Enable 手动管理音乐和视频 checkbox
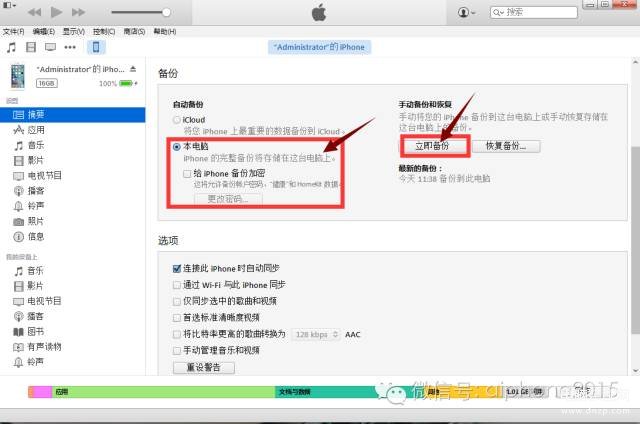 point(177,351)
